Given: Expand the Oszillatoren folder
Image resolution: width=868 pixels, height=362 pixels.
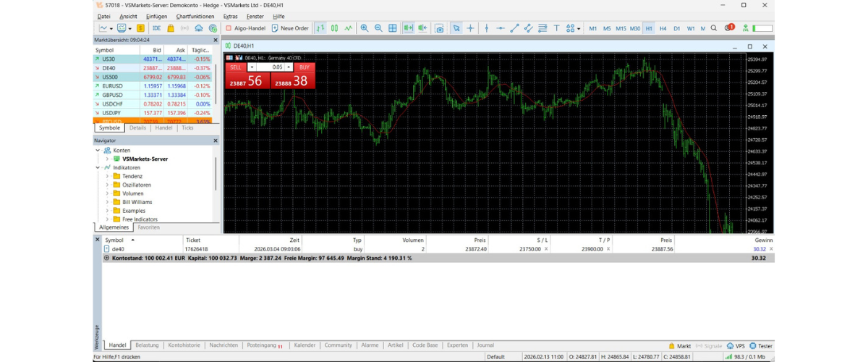Looking at the screenshot, I should [x=107, y=185].
